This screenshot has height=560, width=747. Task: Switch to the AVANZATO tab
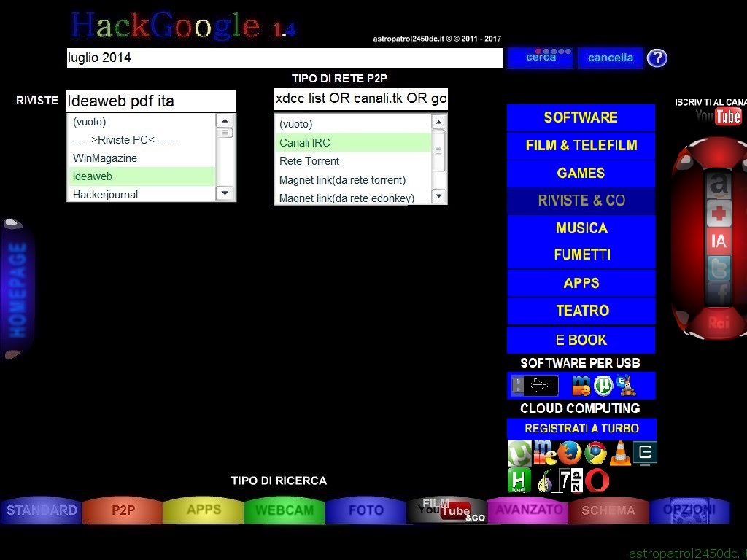point(528,510)
